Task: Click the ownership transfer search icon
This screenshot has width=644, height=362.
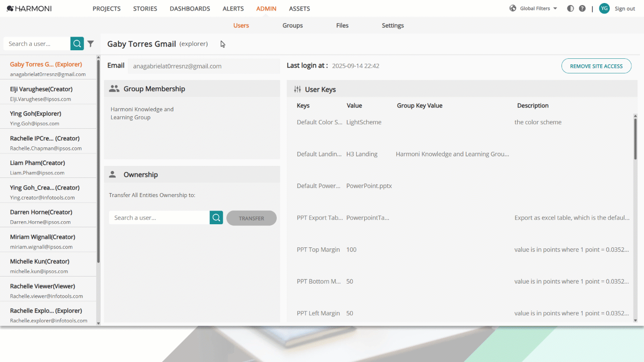Action: click(x=216, y=218)
